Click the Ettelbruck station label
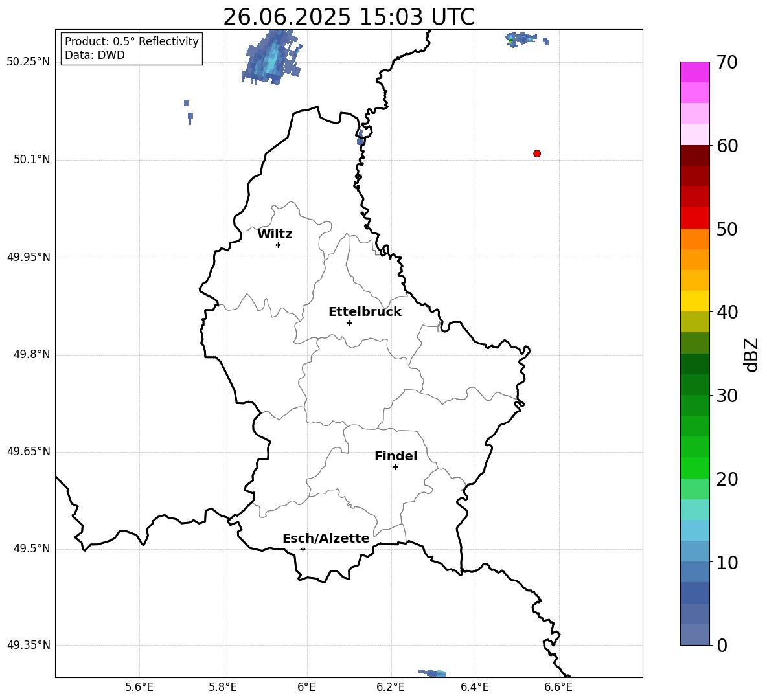 click(365, 312)
